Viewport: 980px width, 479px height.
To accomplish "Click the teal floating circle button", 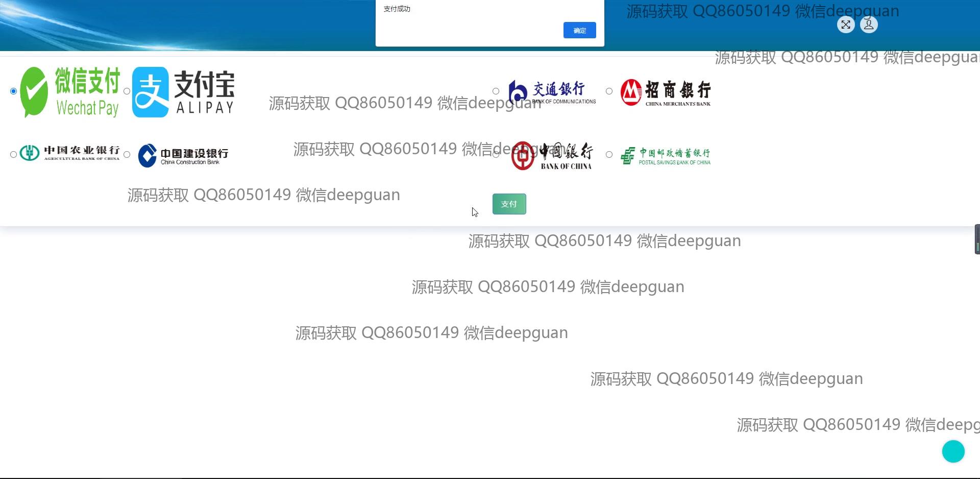I will click(x=953, y=451).
